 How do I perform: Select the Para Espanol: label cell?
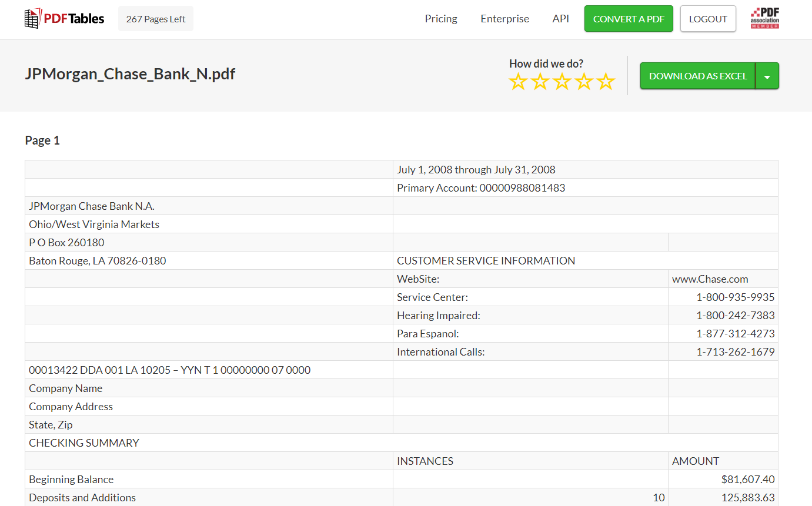530,334
